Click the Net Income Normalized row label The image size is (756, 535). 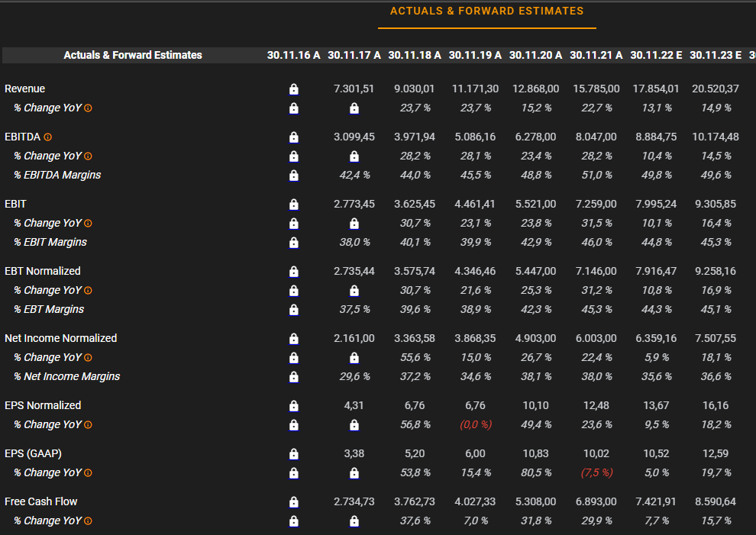[x=61, y=338]
